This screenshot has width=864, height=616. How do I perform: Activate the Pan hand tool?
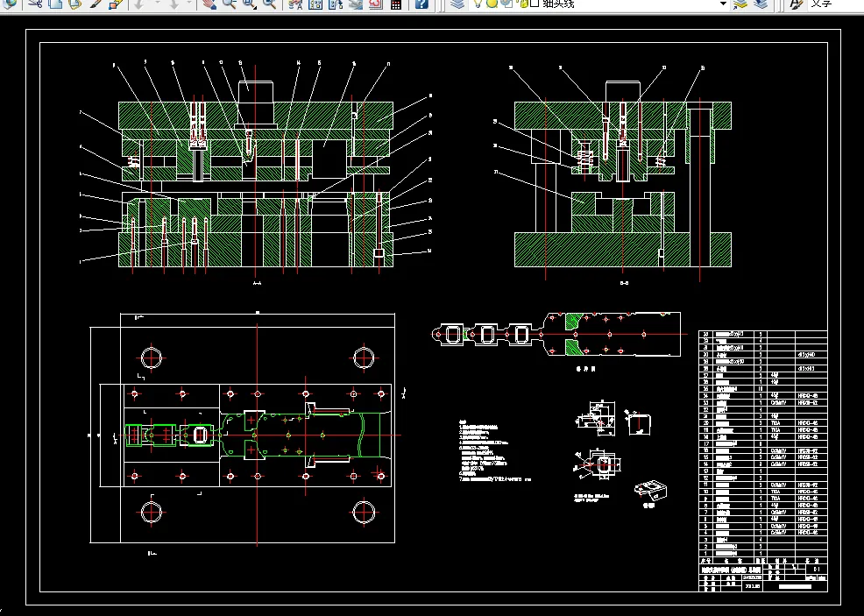click(x=209, y=4)
